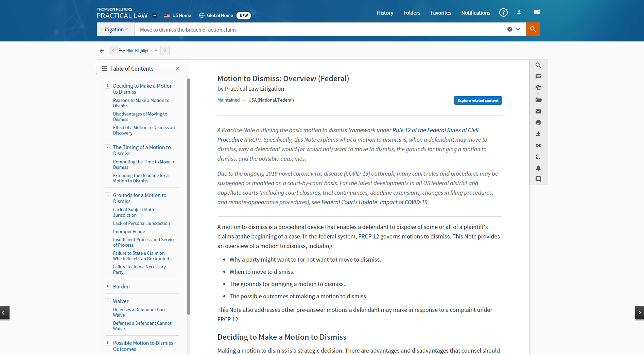Clear the search query text
This screenshot has width=644, height=355.
[509, 30]
